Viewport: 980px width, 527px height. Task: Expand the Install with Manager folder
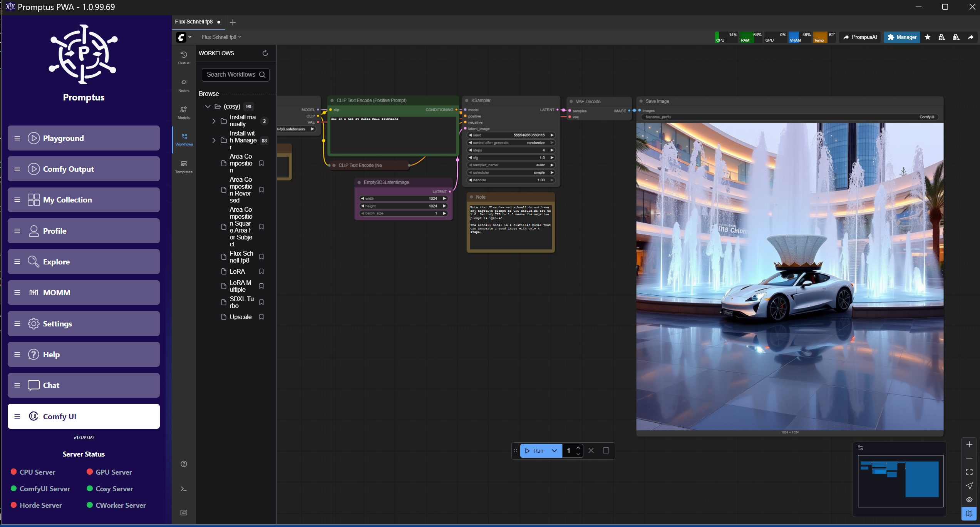coord(214,140)
